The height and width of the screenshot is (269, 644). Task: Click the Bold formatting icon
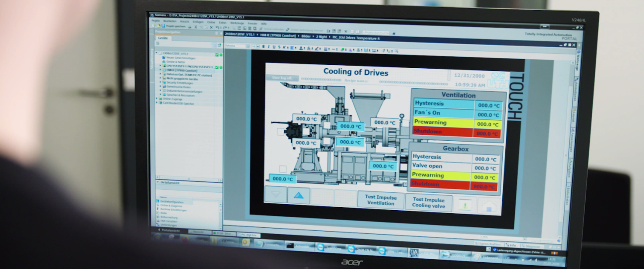(264, 47)
